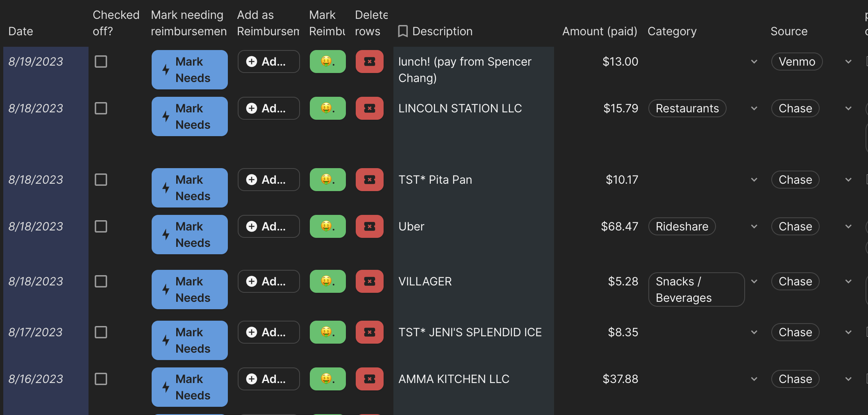Select the Restaurants category tag
This screenshot has height=415, width=868.
pyautogui.click(x=687, y=108)
